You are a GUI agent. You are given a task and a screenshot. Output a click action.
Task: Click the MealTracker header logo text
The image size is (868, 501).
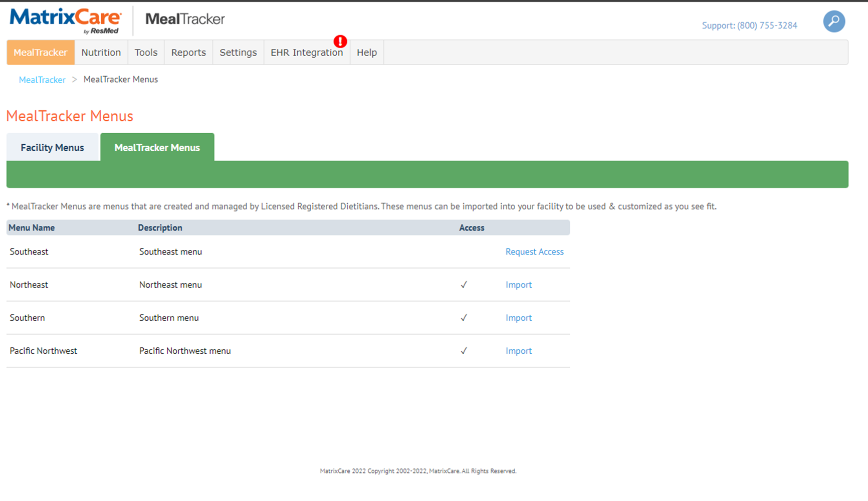tap(185, 19)
